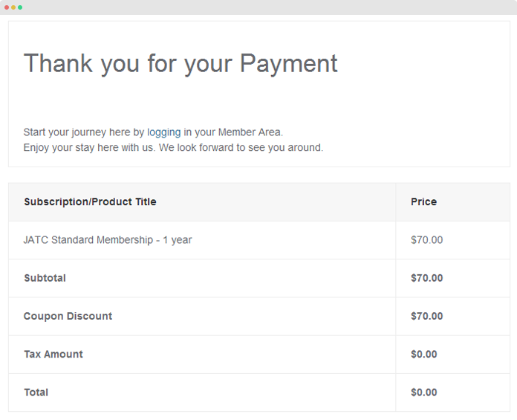The width and height of the screenshot is (517, 420).
Task: Select the Price column header
Action: point(423,201)
